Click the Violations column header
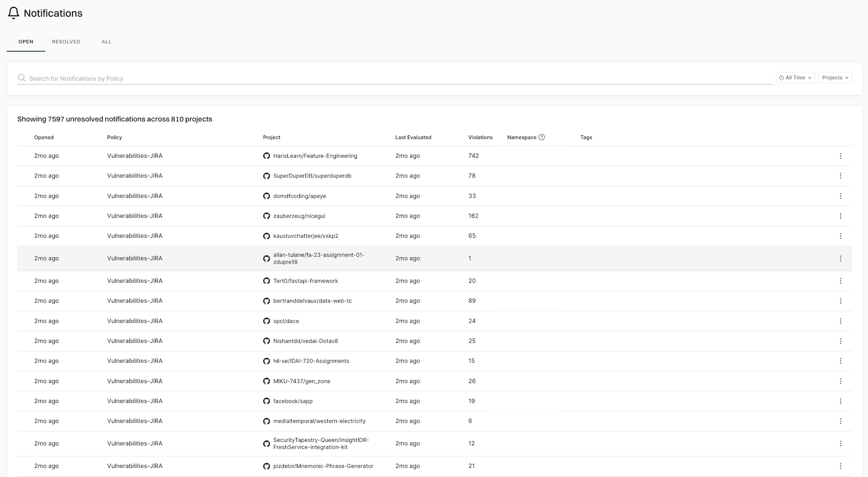Screen dimensions: 868x477 [480, 137]
